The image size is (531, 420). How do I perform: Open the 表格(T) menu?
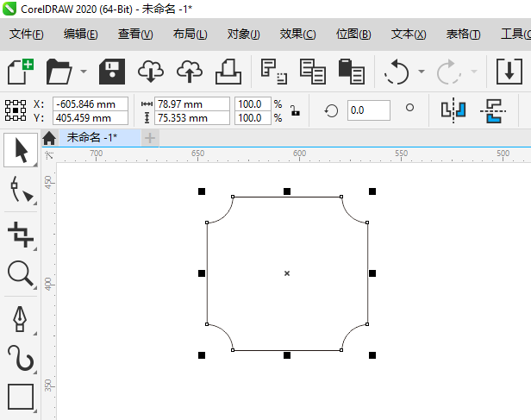463,34
